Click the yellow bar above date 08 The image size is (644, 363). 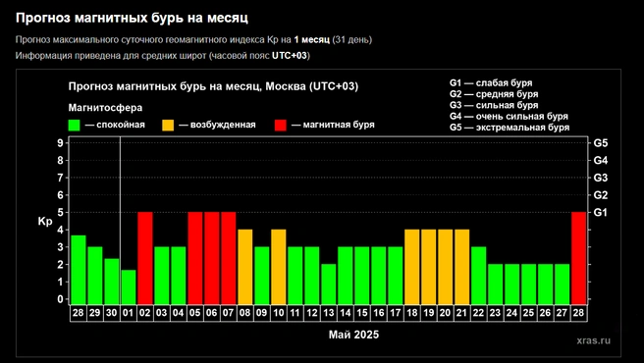pyautogui.click(x=245, y=267)
